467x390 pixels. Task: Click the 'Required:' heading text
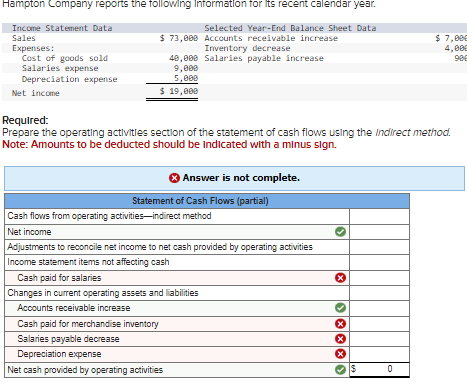click(25, 120)
